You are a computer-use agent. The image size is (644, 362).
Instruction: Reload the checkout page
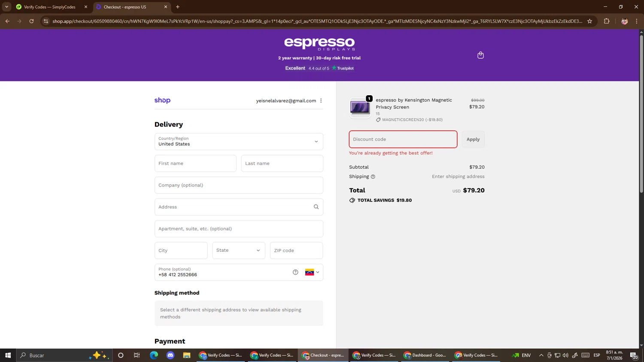click(x=31, y=21)
